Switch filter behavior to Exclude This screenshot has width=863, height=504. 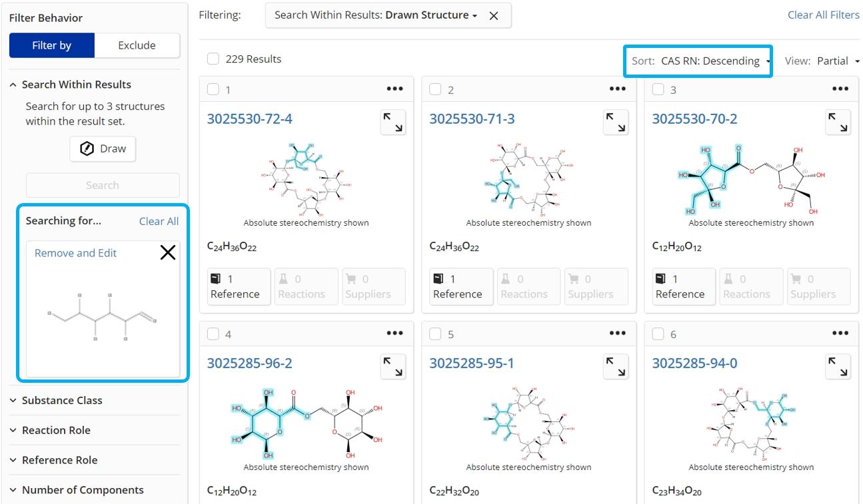pos(137,45)
